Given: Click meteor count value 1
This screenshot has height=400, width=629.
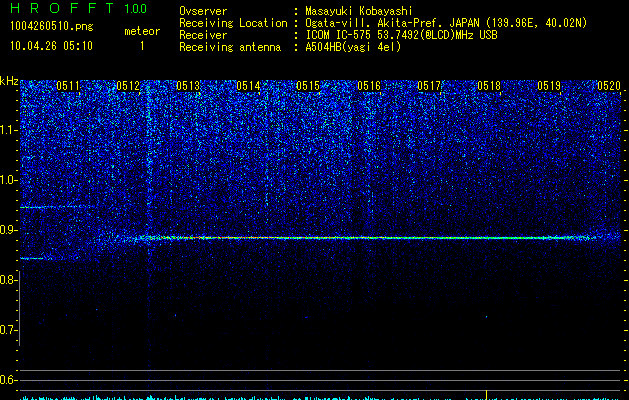Looking at the screenshot, I should (142, 46).
